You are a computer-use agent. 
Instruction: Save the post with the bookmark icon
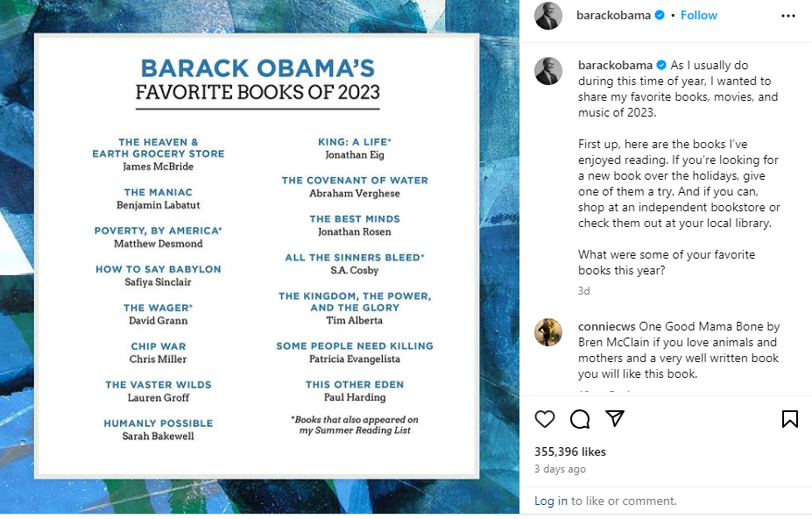789,419
